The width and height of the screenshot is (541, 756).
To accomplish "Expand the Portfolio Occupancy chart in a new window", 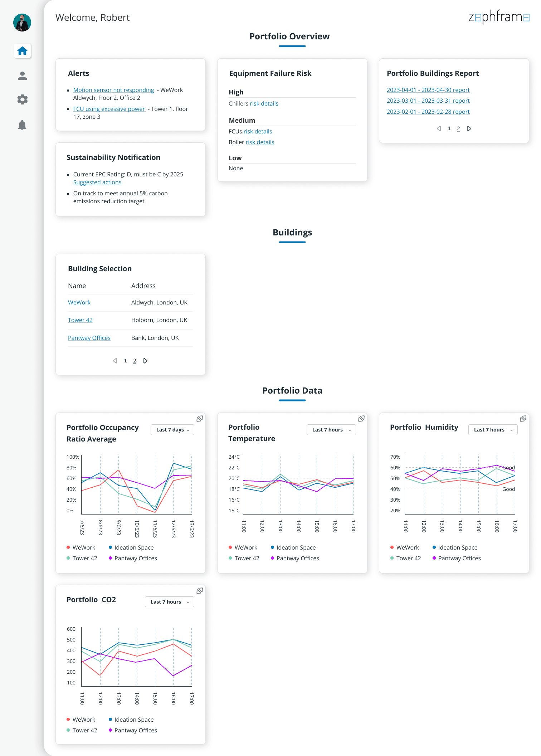I will [x=200, y=419].
